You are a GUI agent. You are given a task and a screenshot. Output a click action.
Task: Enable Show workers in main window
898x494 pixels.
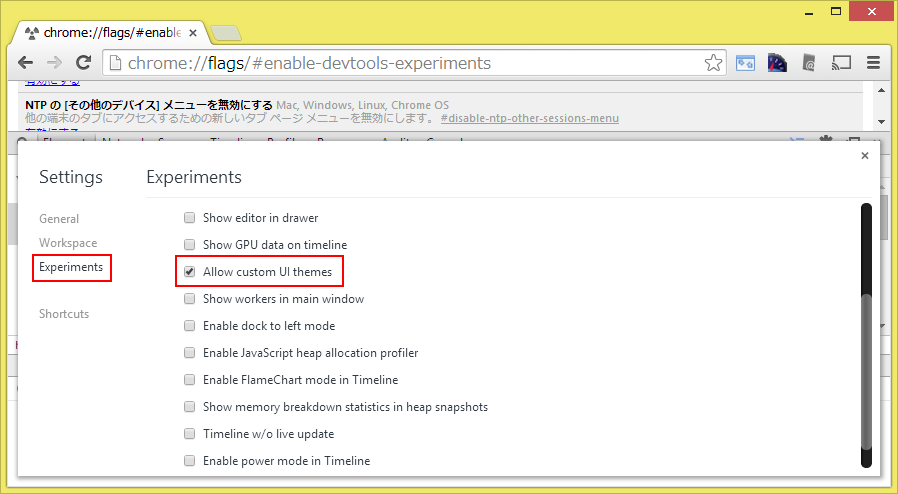tap(190, 298)
